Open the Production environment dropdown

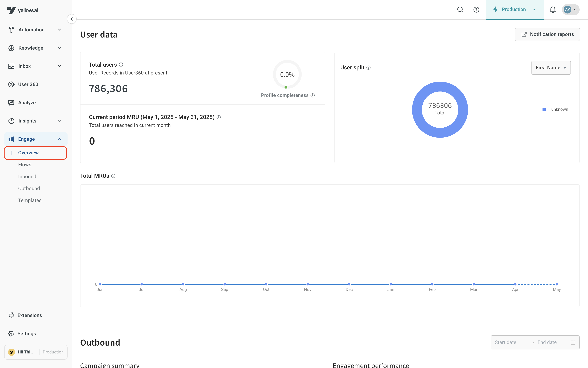[515, 9]
